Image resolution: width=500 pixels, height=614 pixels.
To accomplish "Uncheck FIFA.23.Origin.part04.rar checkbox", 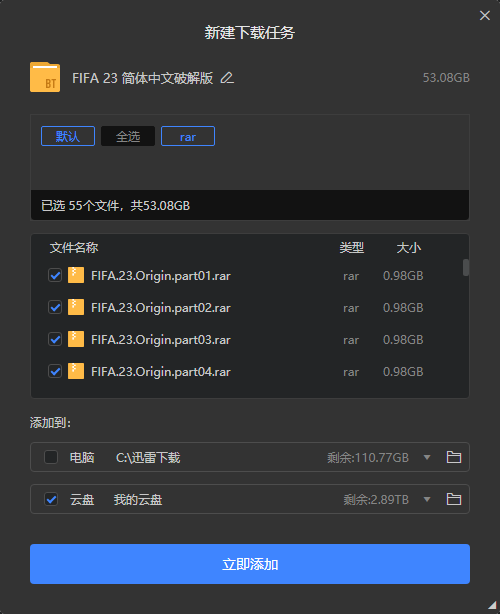I will point(55,371).
